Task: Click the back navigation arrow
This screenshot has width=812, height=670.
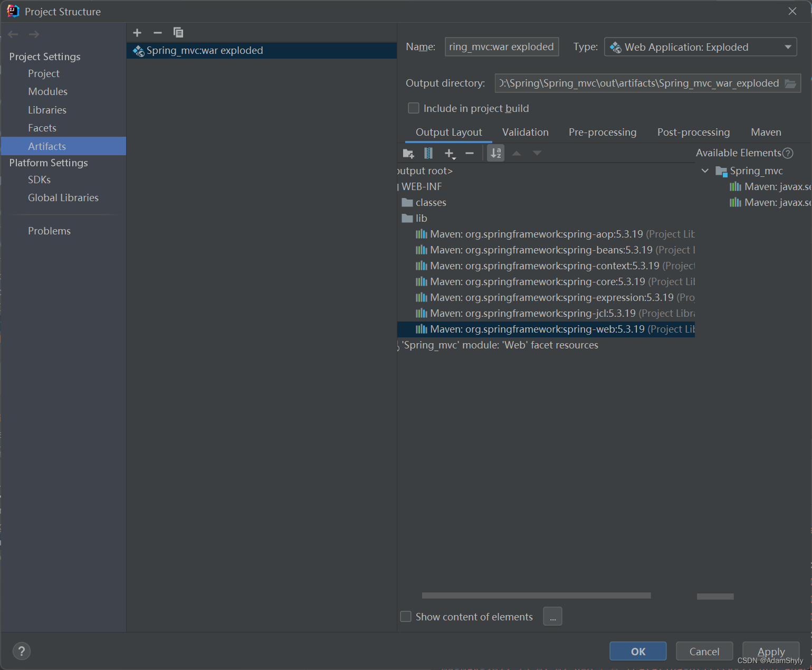Action: coord(13,34)
